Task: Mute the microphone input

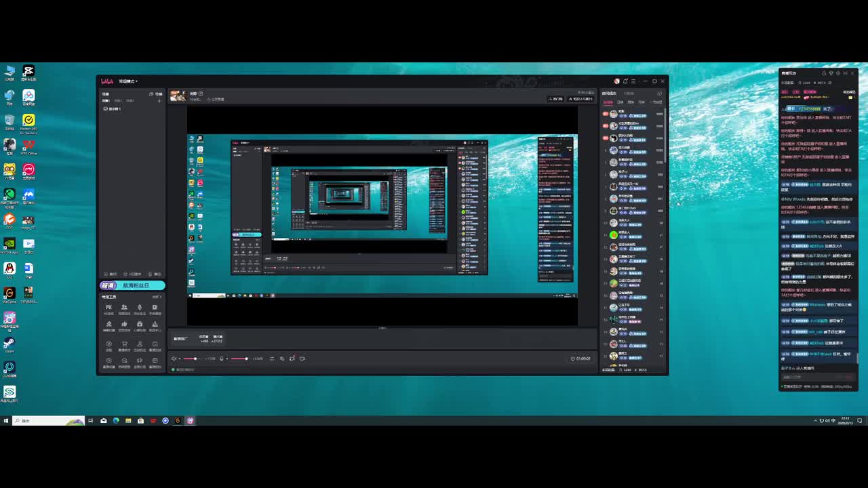Action: pos(221,359)
